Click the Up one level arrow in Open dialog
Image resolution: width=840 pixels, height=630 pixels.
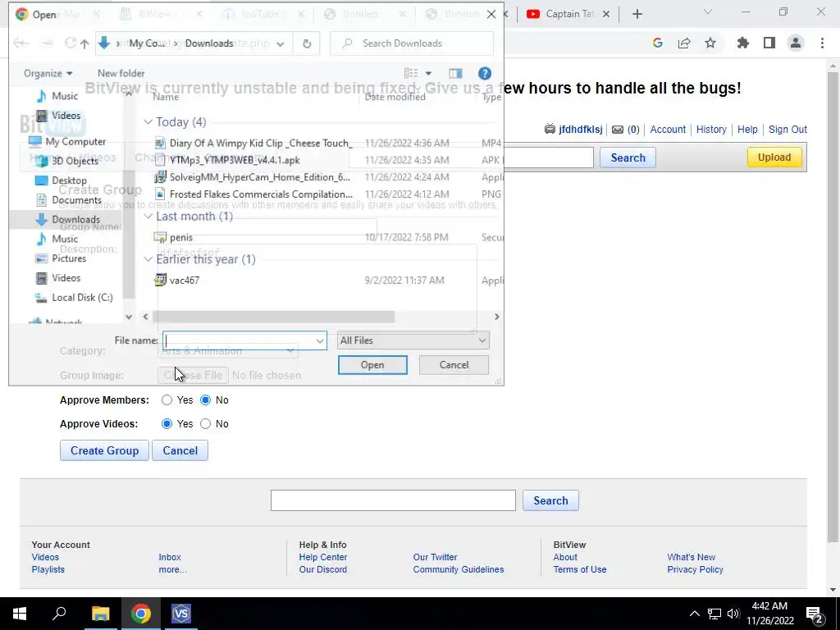pos(84,44)
